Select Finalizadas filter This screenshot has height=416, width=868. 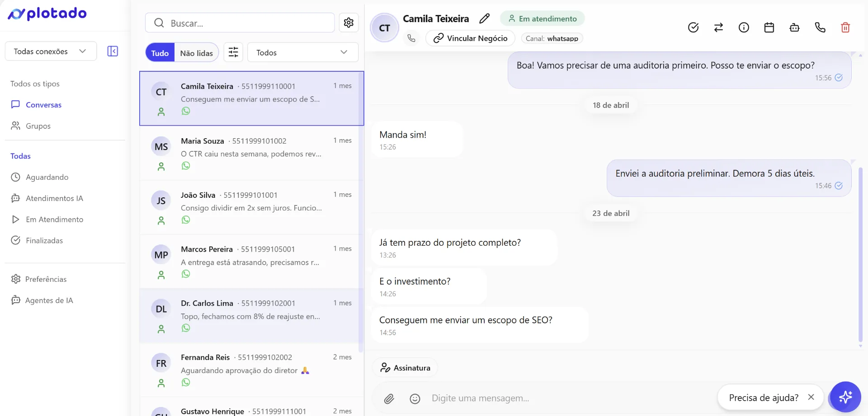click(x=44, y=240)
